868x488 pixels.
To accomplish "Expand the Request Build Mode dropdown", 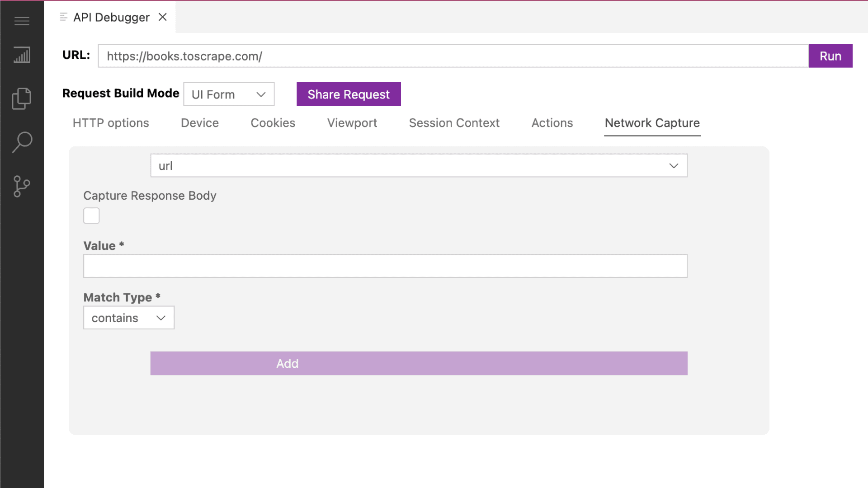I will [229, 94].
